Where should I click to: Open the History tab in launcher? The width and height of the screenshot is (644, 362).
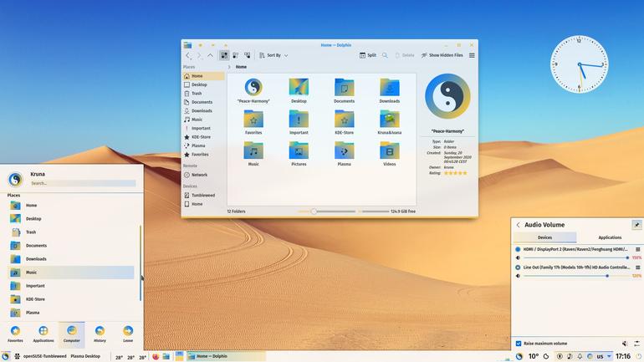pyautogui.click(x=100, y=334)
